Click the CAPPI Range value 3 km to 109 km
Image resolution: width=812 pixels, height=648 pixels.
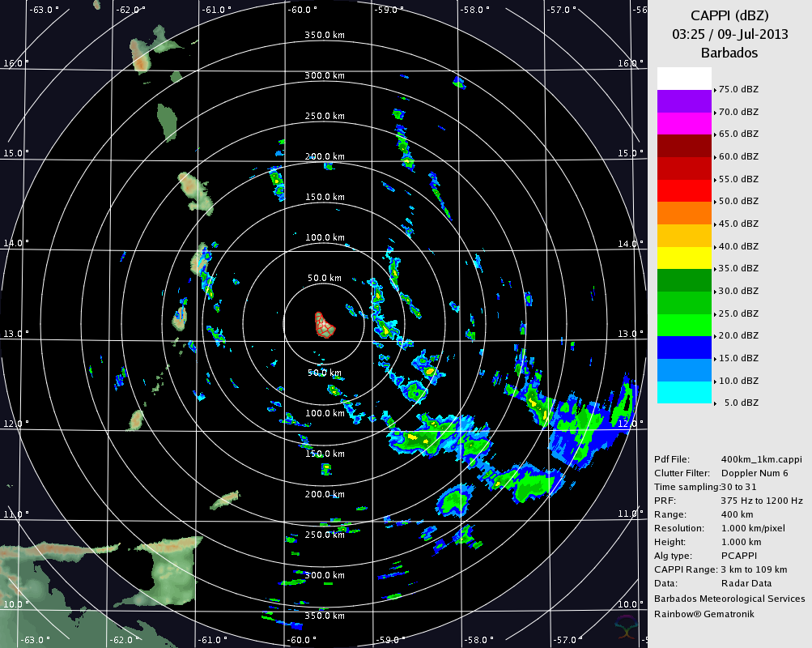[754, 569]
